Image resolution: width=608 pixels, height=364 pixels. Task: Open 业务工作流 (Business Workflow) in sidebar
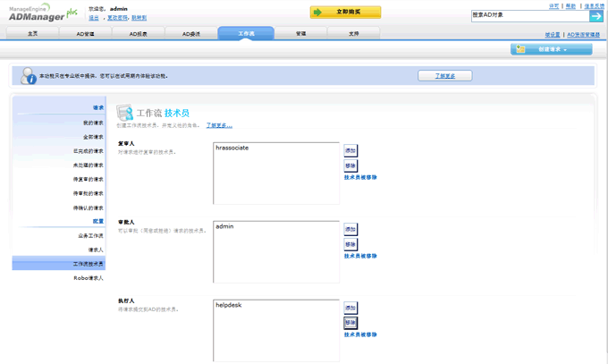[90, 235]
